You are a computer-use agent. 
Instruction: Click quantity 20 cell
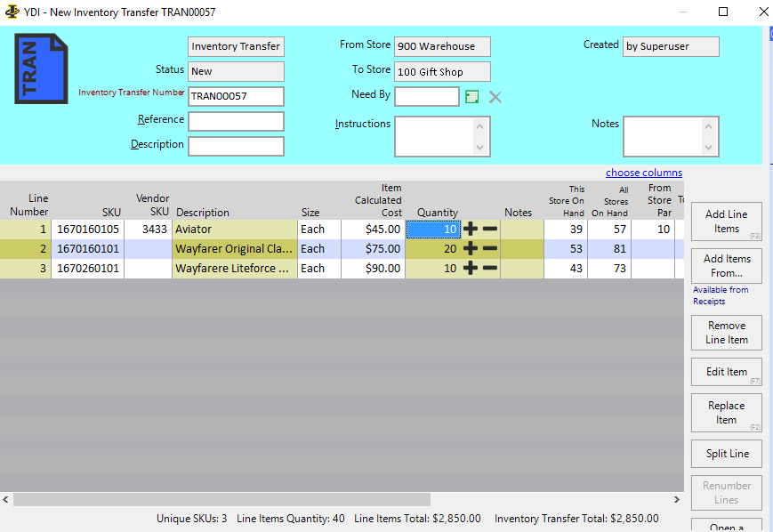click(433, 249)
